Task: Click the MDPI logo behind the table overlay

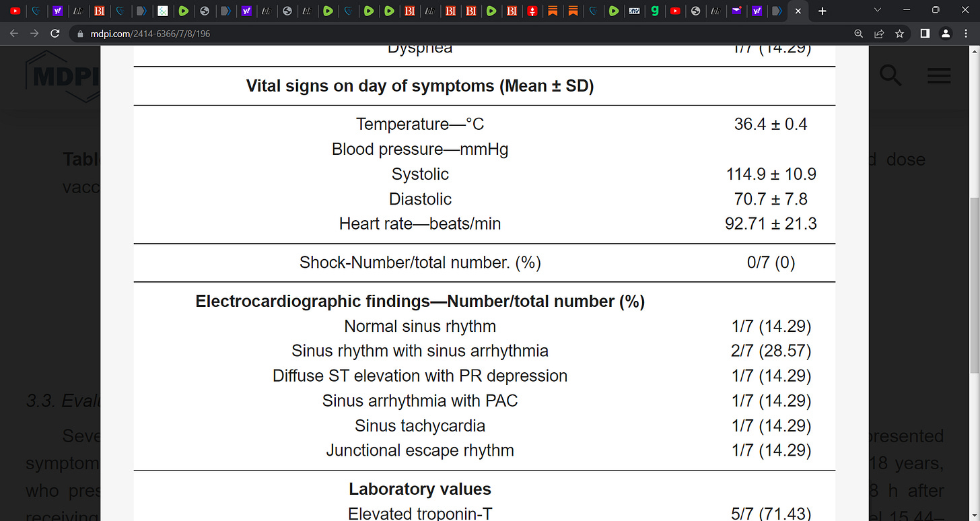Action: [x=63, y=77]
